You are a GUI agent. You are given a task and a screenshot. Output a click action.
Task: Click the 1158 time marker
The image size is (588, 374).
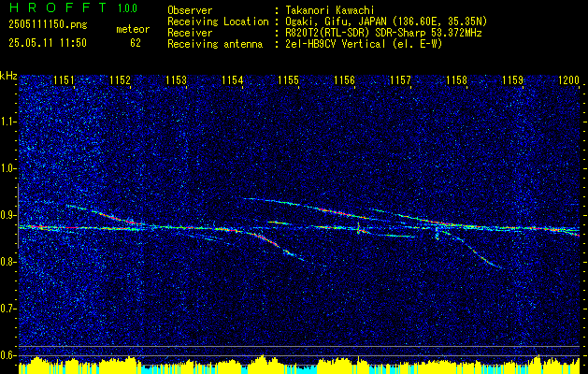(457, 79)
